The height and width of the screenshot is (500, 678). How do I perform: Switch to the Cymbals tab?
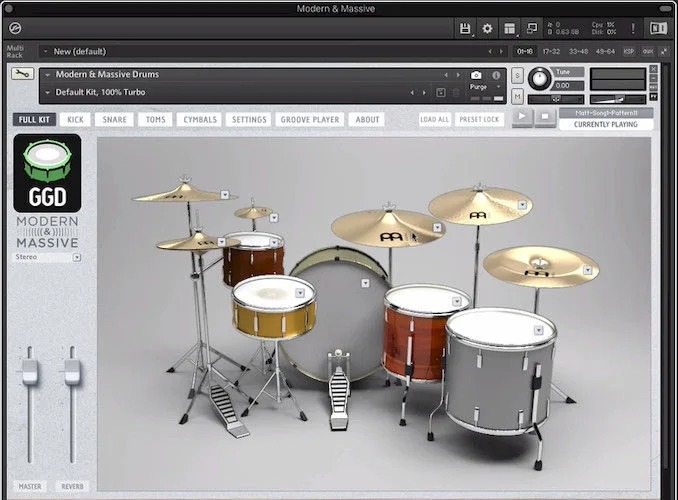198,120
